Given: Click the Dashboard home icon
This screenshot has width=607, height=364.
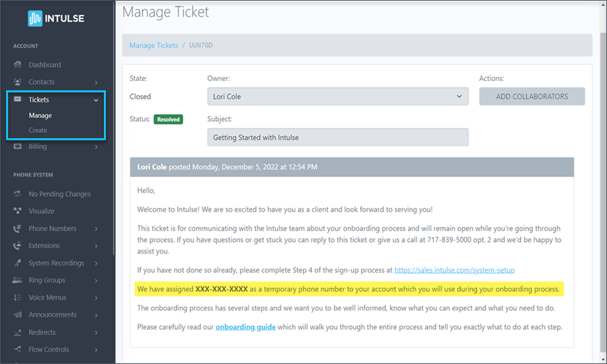Looking at the screenshot, I should [18, 65].
